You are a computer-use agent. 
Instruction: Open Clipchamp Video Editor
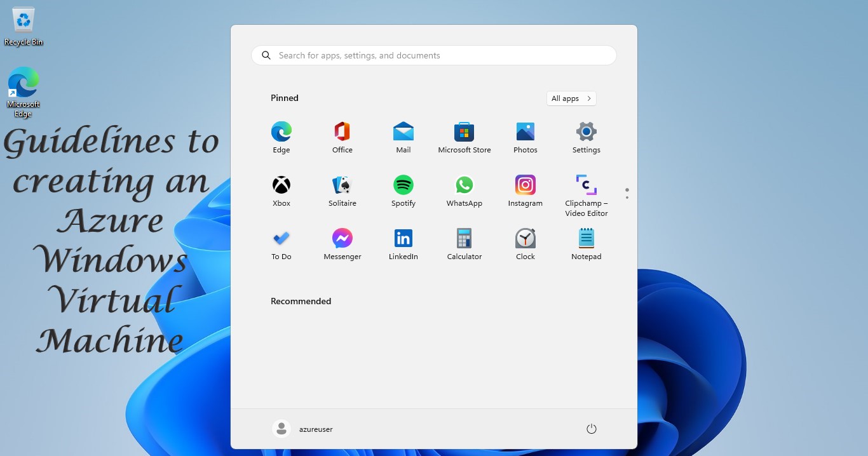(586, 195)
